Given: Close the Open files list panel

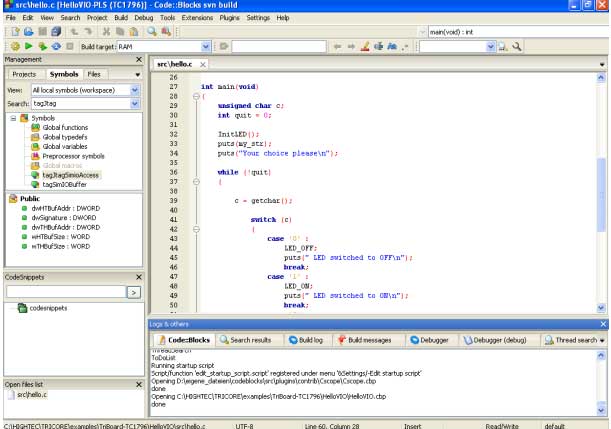Looking at the screenshot, I should 139,385.
